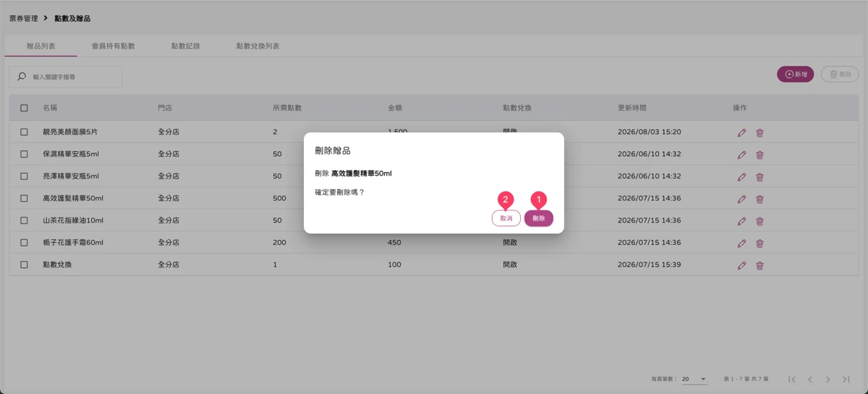Edit 山茶花指緣油10ml with pencil icon
The width and height of the screenshot is (868, 394).
(x=741, y=221)
